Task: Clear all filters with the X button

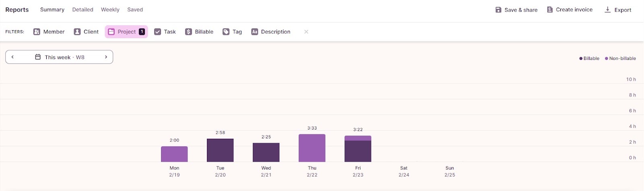Action: (x=306, y=32)
